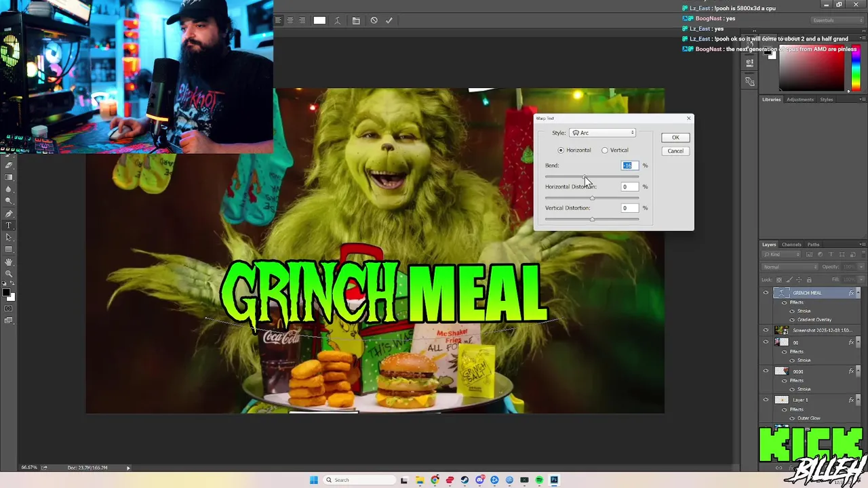868x488 pixels.
Task: Switch to the Channels tab
Action: click(791, 245)
